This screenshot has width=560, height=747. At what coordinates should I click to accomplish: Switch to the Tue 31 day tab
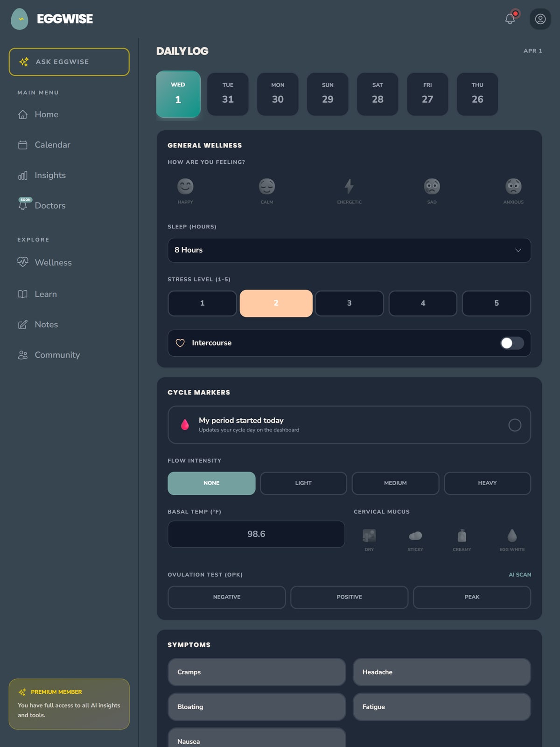pos(228,94)
